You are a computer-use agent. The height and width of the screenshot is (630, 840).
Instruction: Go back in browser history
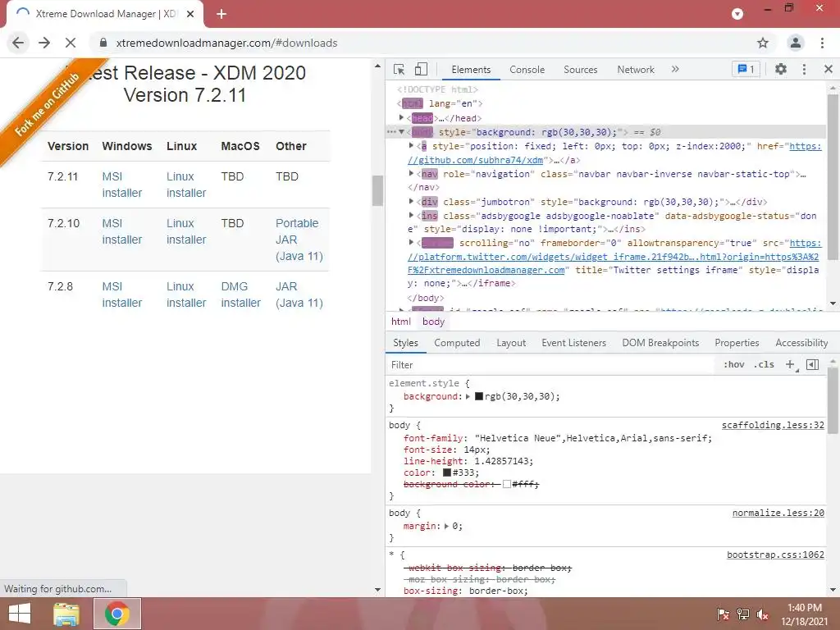(18, 43)
